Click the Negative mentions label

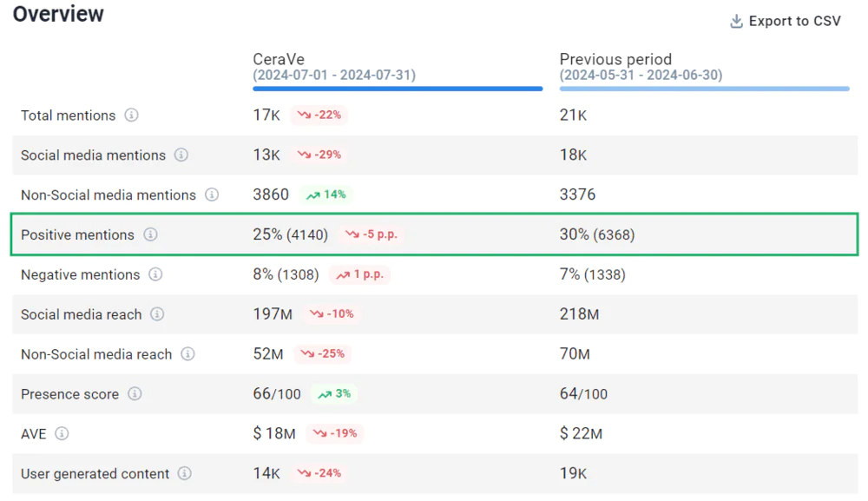coord(80,274)
